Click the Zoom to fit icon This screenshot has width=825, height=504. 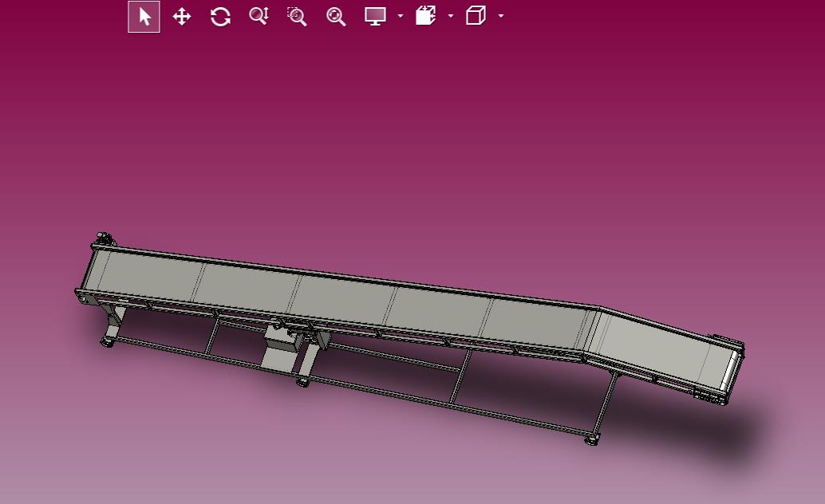click(336, 16)
